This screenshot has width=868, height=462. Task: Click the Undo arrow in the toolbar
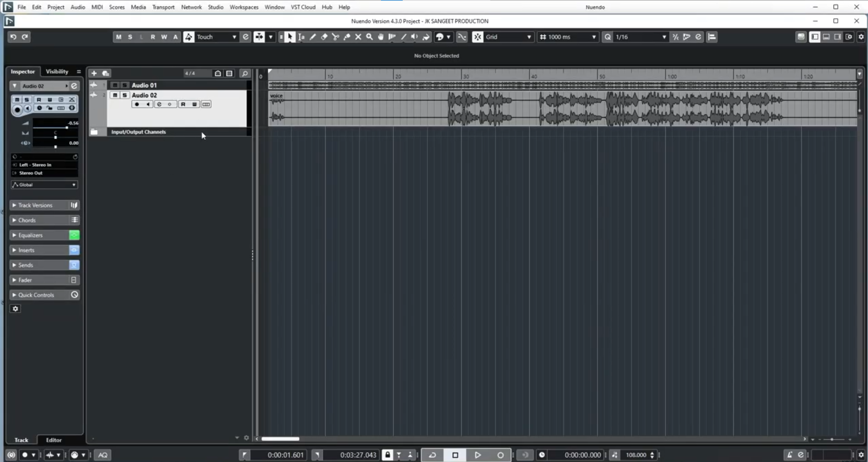(13, 37)
